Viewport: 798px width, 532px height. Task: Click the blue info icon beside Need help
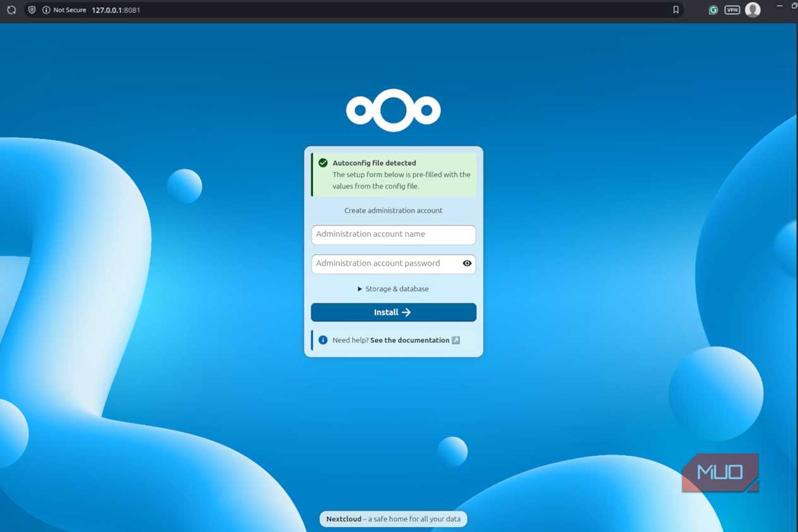(x=323, y=340)
